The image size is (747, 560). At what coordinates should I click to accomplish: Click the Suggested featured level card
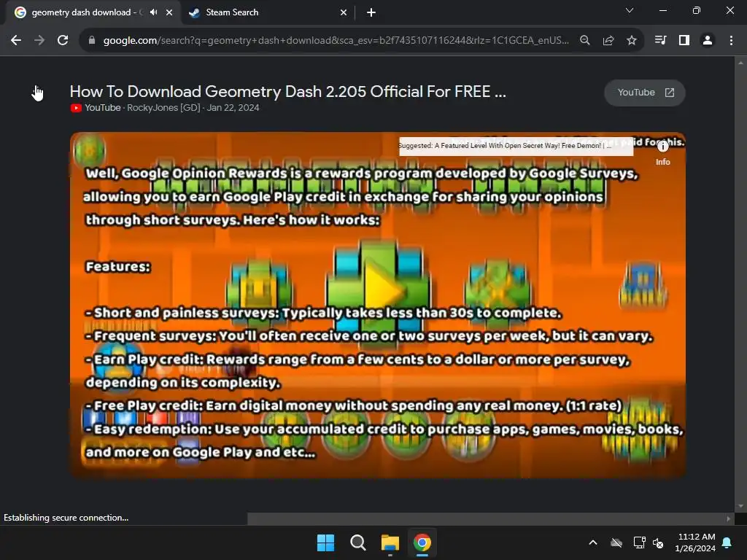516,146
